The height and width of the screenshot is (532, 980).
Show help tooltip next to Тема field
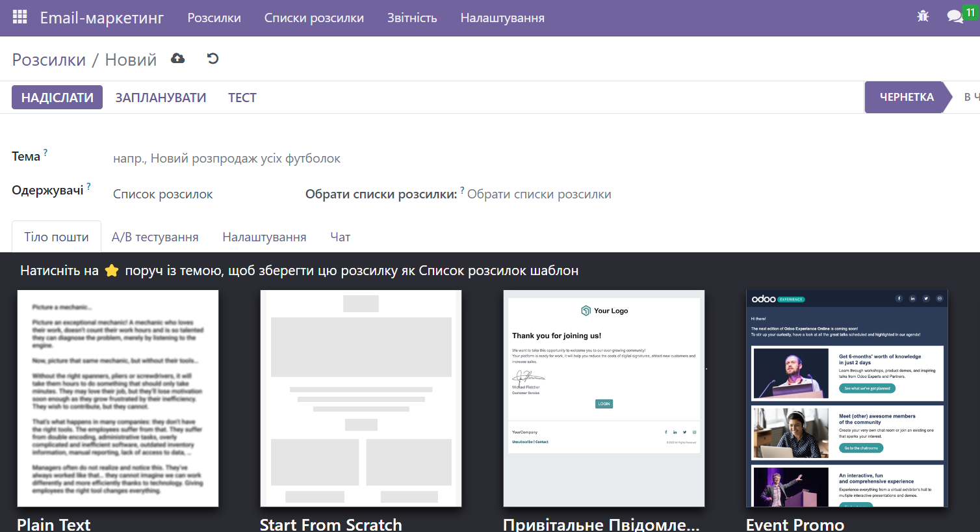tap(45, 150)
